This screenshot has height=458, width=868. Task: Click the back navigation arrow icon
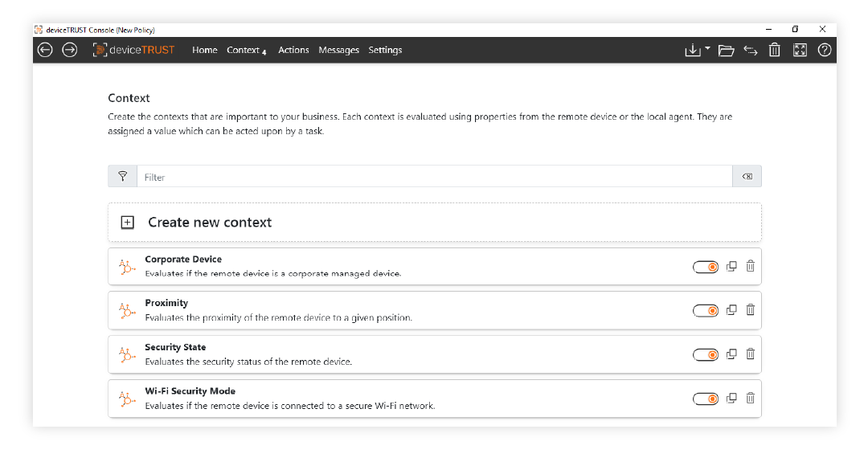click(45, 50)
